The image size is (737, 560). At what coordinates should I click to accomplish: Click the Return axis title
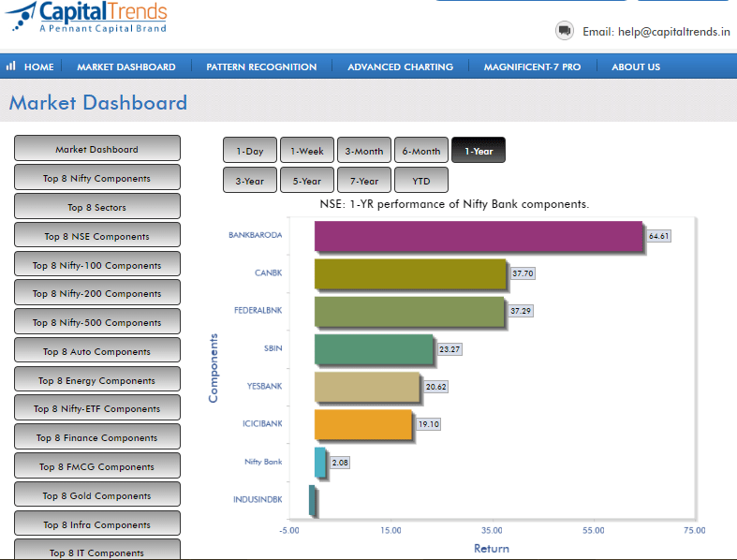491,548
